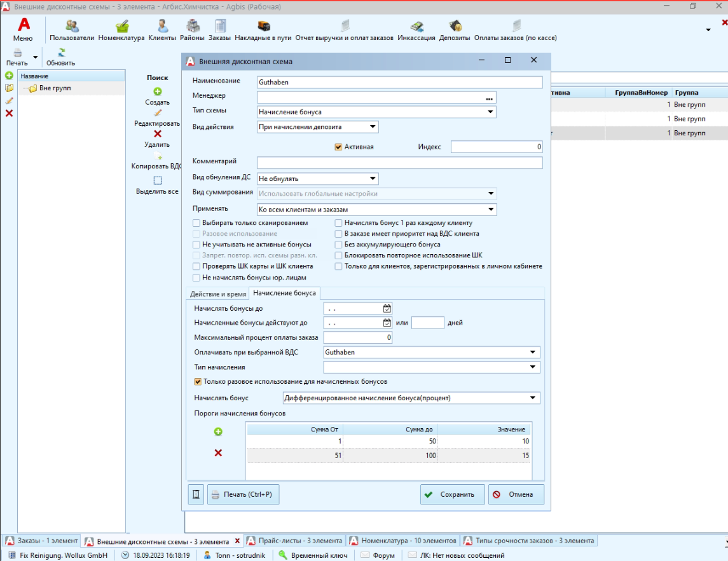The width and height of the screenshot is (728, 561).
Task: Click the Отмена button
Action: click(x=516, y=494)
